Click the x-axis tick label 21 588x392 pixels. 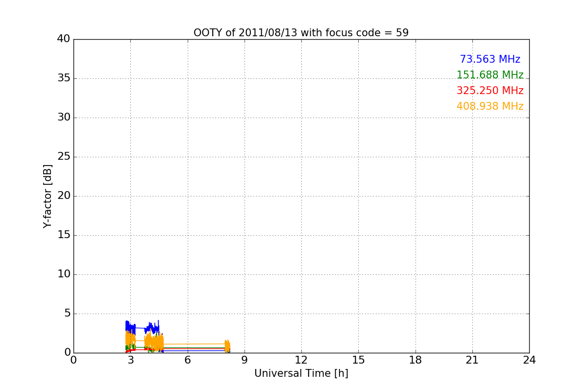(472, 360)
